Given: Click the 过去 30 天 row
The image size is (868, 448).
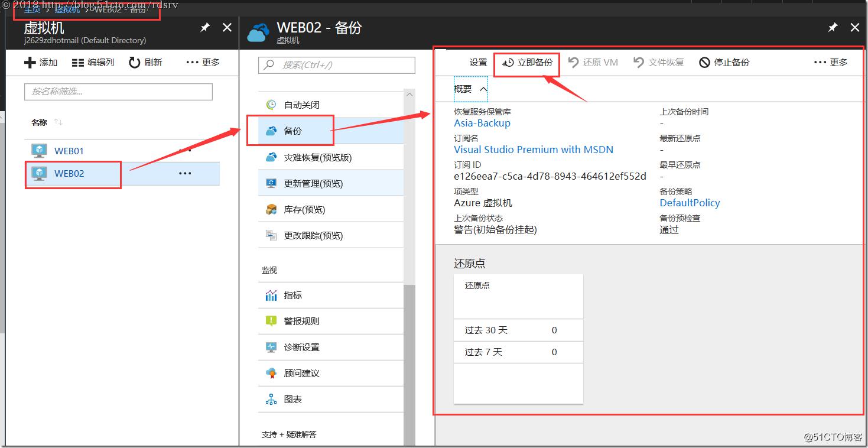Looking at the screenshot, I should pyautogui.click(x=518, y=330).
